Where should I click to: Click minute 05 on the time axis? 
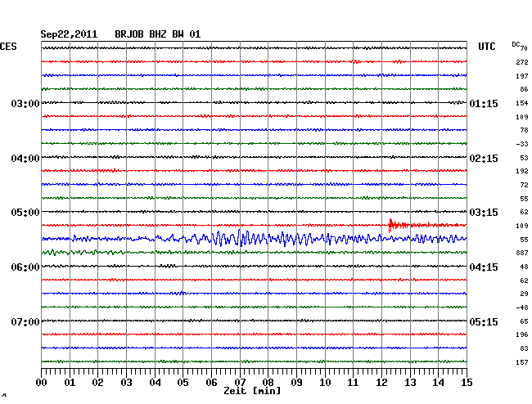coord(183,383)
